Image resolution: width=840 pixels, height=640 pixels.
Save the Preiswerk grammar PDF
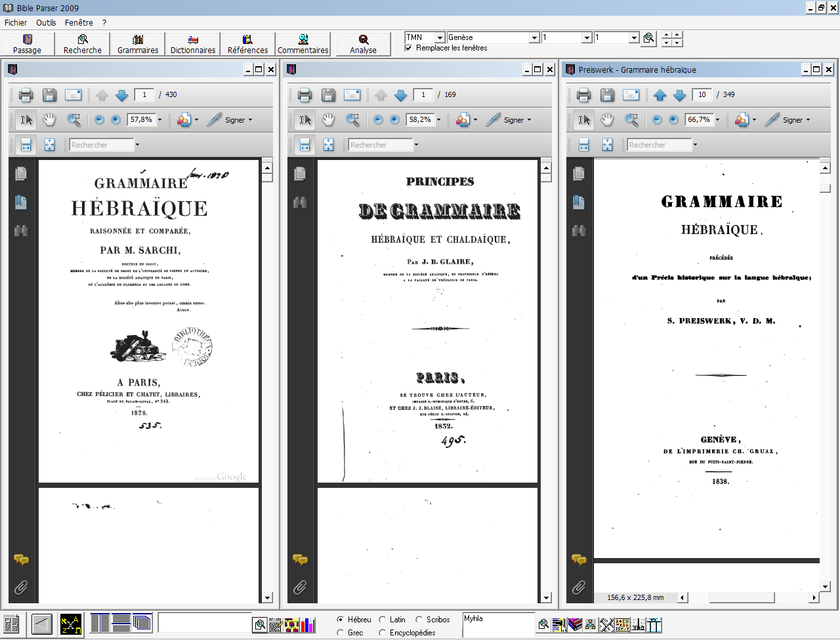pyautogui.click(x=607, y=95)
